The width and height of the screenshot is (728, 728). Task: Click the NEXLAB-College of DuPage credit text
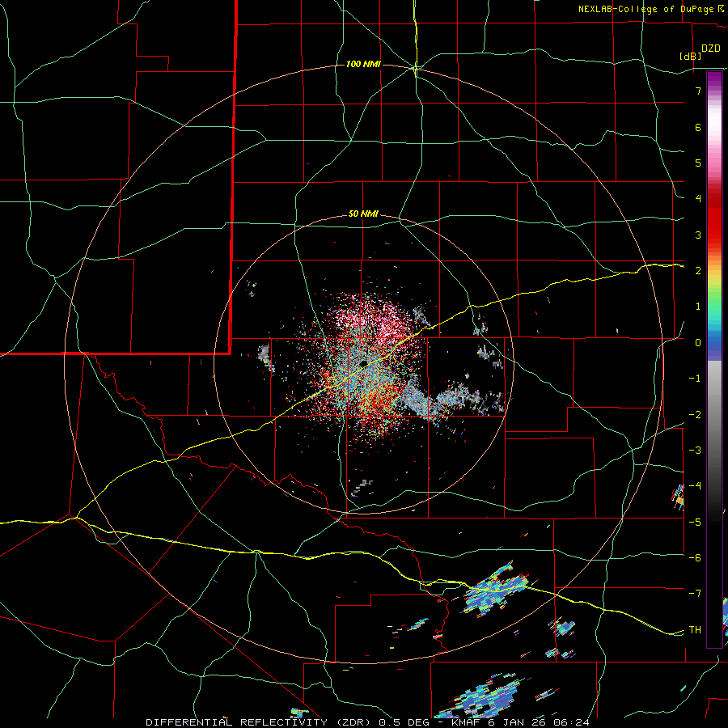pos(645,9)
